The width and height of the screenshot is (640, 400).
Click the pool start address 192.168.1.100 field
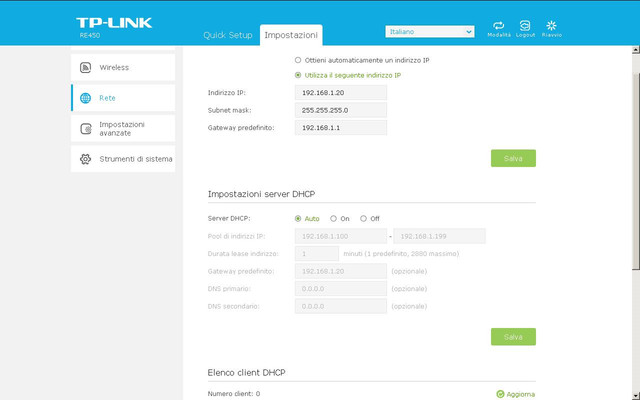coord(341,236)
